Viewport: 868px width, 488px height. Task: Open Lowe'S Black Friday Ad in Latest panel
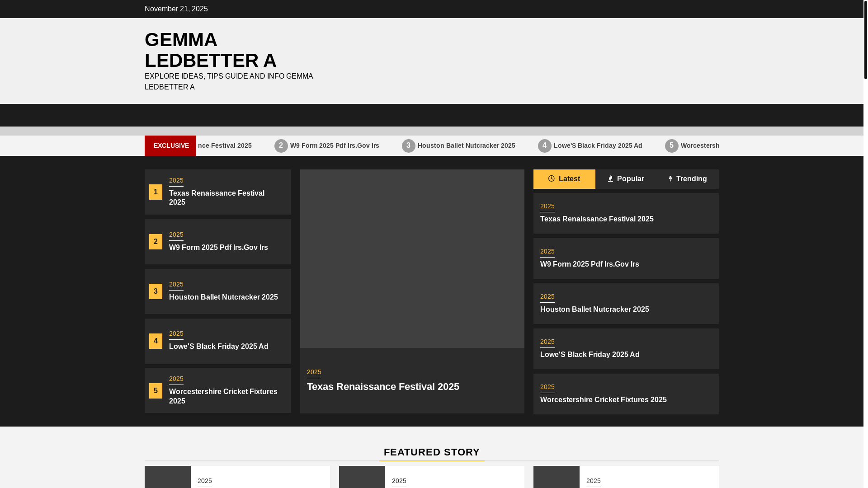tap(590, 355)
